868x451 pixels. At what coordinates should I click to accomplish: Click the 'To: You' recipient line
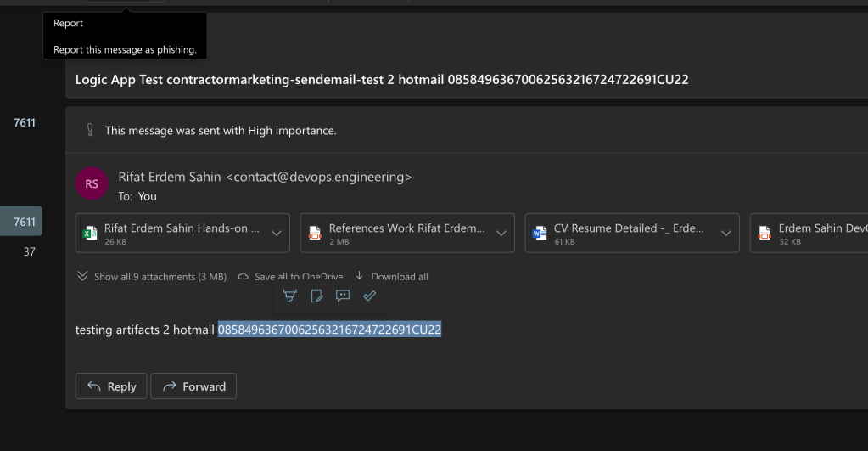click(x=137, y=196)
